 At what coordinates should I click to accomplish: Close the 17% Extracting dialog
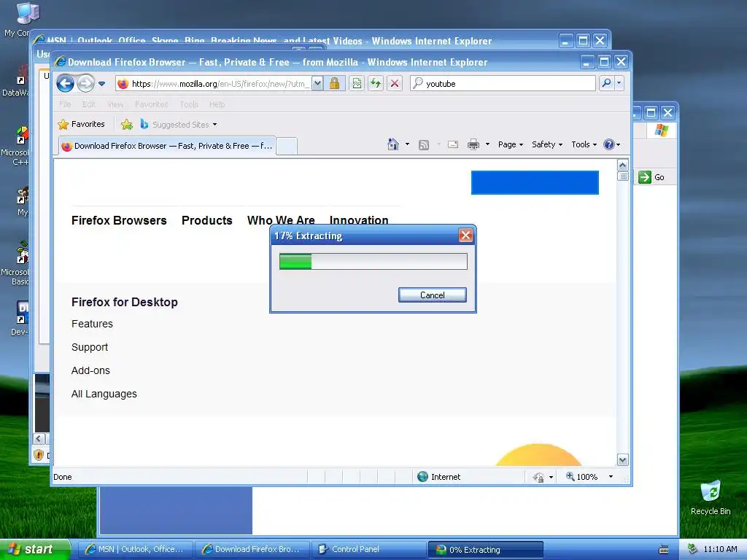(465, 236)
